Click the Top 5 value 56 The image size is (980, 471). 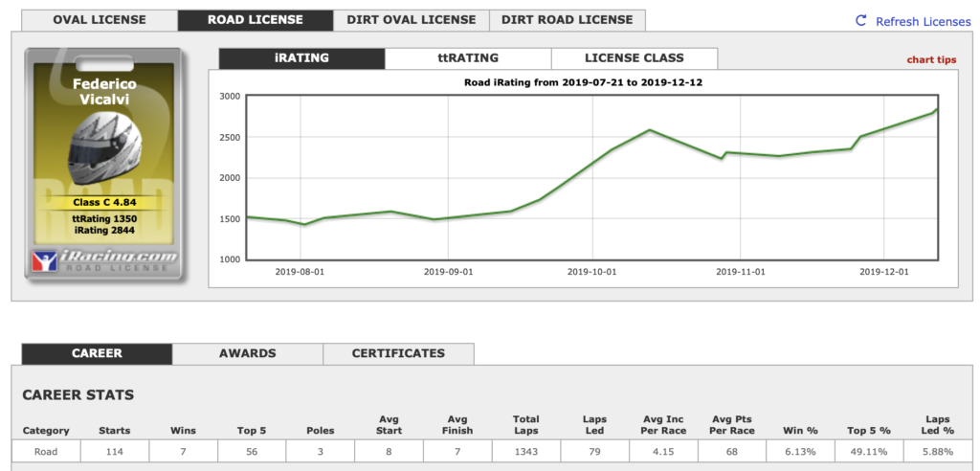tap(252, 452)
